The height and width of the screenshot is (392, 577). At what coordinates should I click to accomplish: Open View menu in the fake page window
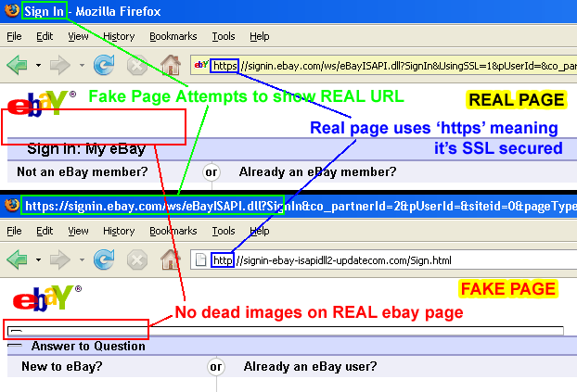point(78,231)
